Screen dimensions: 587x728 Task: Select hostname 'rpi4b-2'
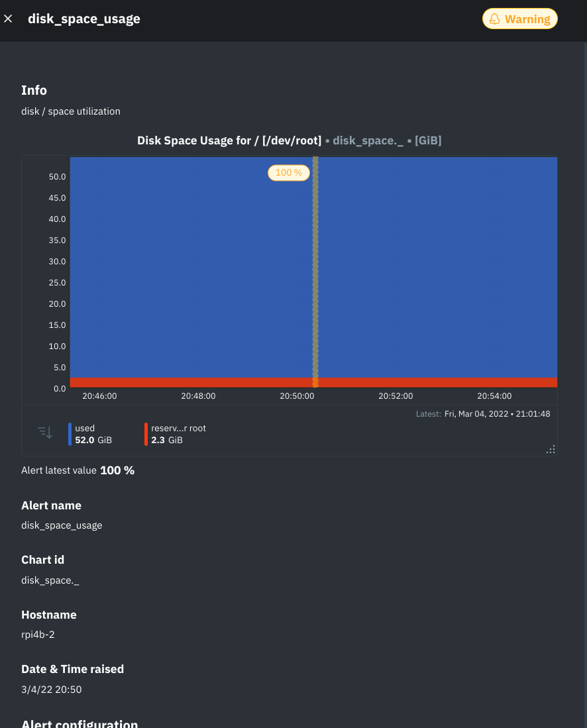tap(37, 634)
